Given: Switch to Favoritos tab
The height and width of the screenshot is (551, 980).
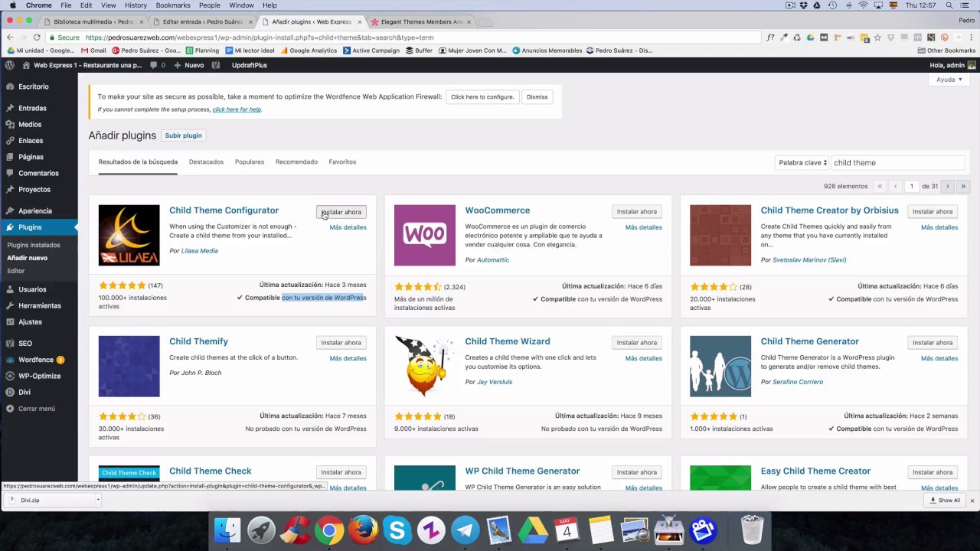Looking at the screenshot, I should (342, 161).
